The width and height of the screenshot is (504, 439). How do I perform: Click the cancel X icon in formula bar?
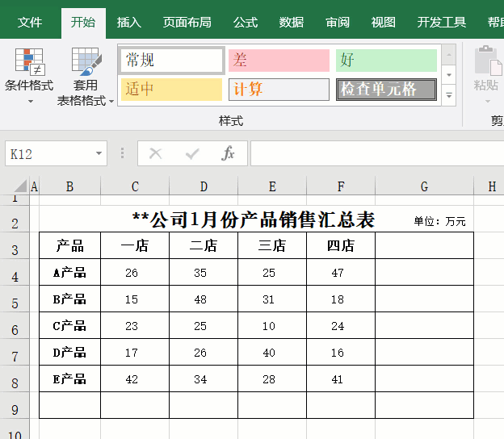(x=156, y=153)
